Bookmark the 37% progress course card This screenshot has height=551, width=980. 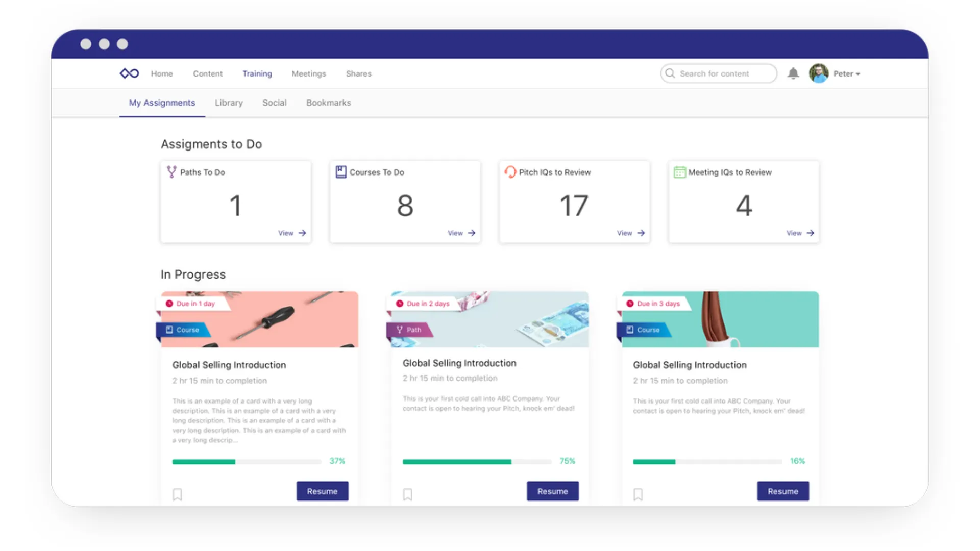coord(177,494)
